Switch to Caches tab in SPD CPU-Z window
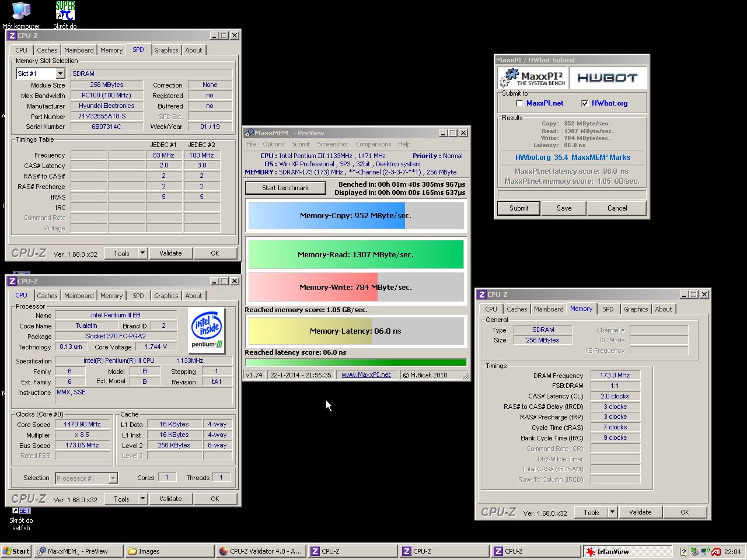 pyautogui.click(x=47, y=50)
